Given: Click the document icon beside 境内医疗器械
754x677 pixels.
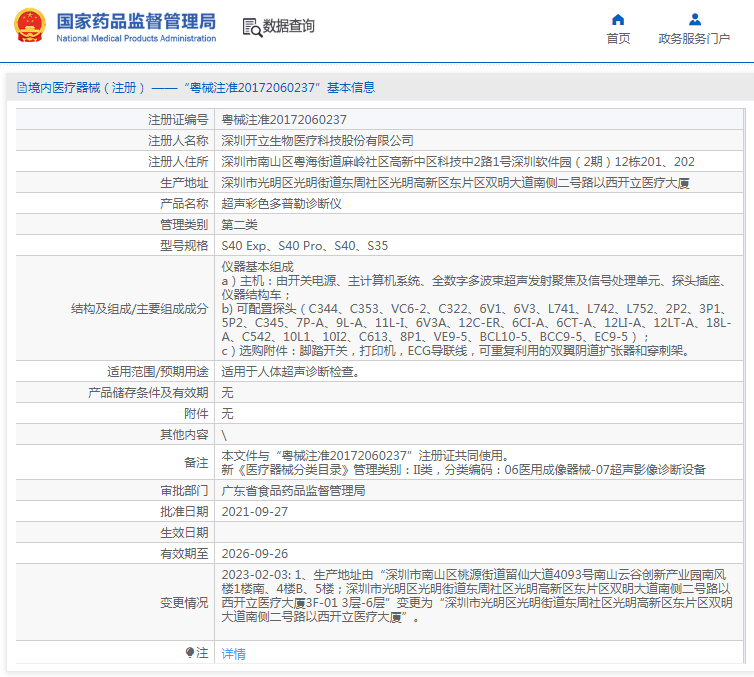Looking at the screenshot, I should point(22,88).
